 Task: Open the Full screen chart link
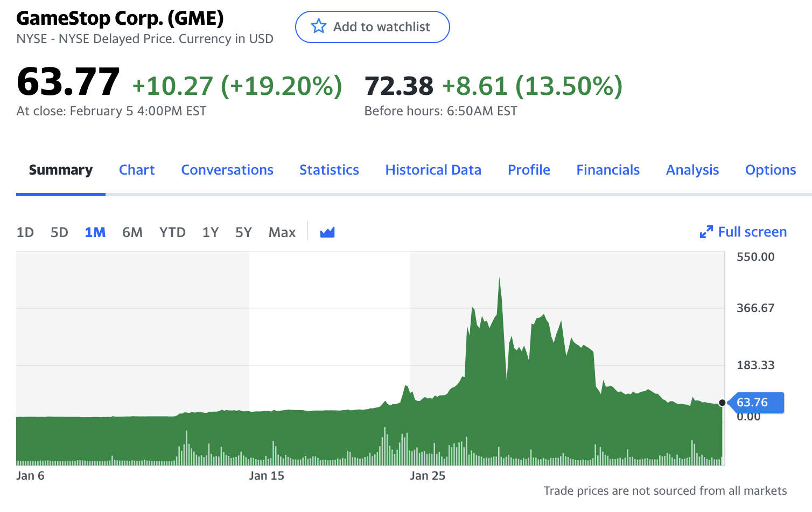752,232
